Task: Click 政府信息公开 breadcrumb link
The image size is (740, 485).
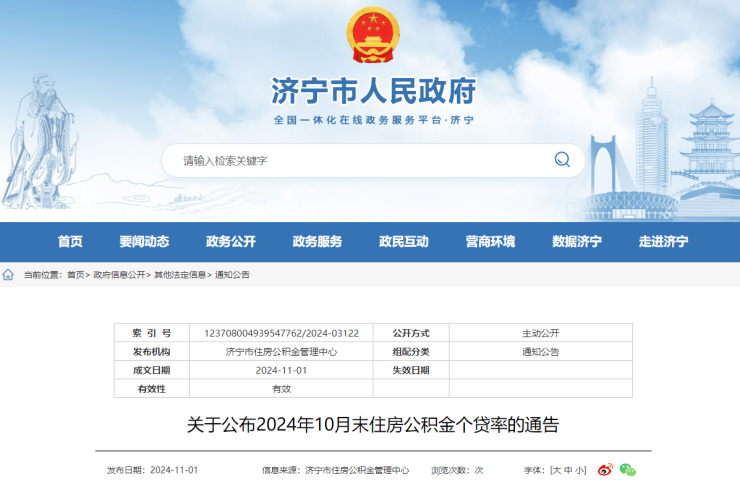Action: 119,275
